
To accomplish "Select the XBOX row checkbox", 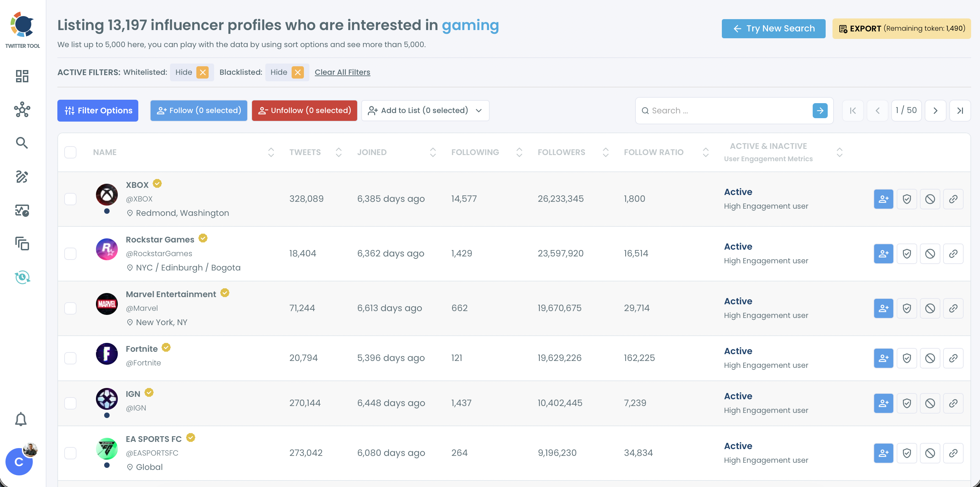I will coord(70,199).
